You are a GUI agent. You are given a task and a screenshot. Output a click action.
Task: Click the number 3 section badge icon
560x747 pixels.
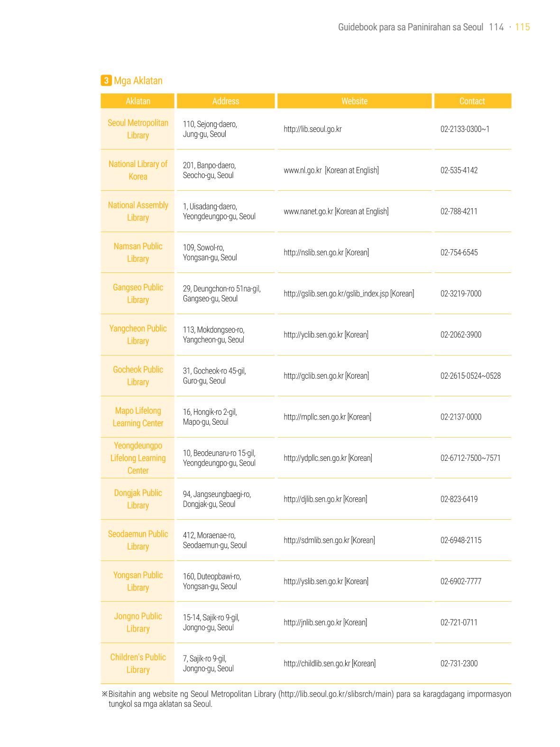pyautogui.click(x=106, y=81)
